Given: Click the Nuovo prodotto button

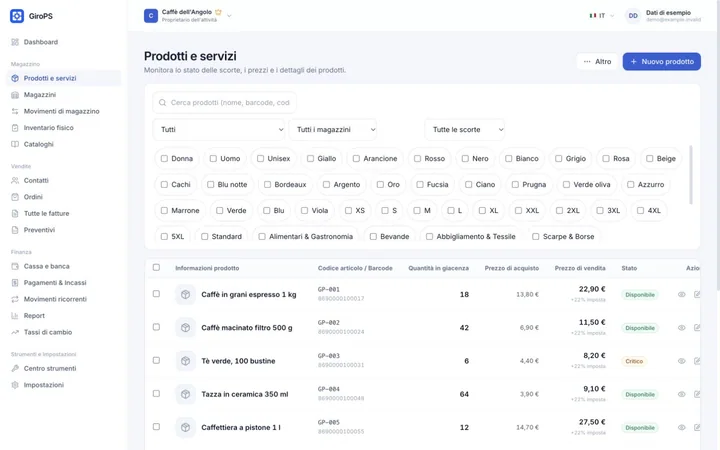Looking at the screenshot, I should (661, 62).
